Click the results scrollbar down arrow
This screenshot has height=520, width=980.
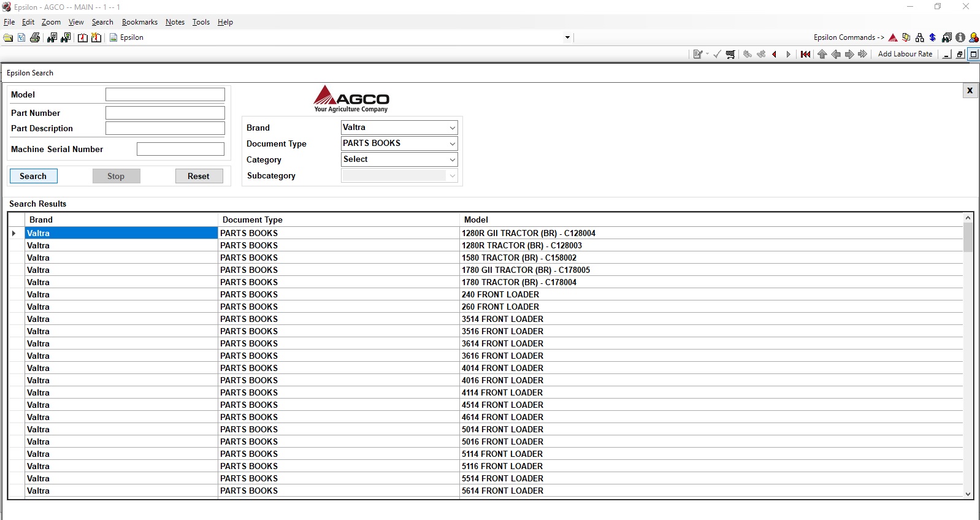pyautogui.click(x=968, y=494)
